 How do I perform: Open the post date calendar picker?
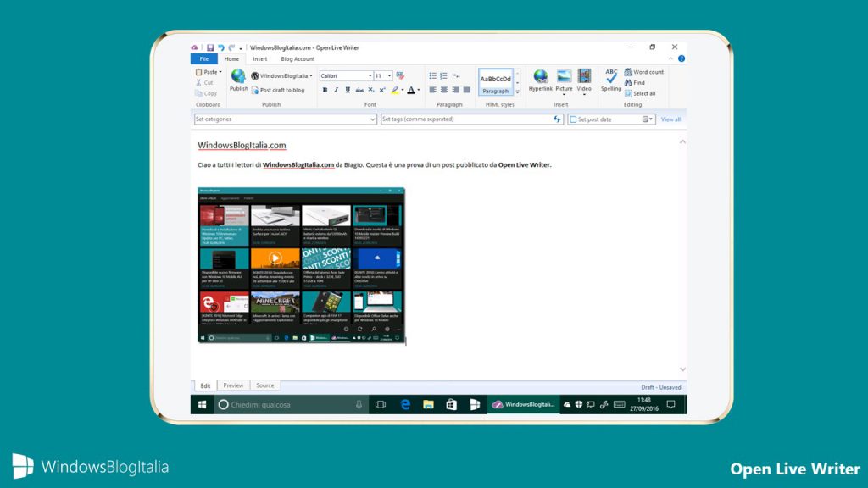(646, 119)
